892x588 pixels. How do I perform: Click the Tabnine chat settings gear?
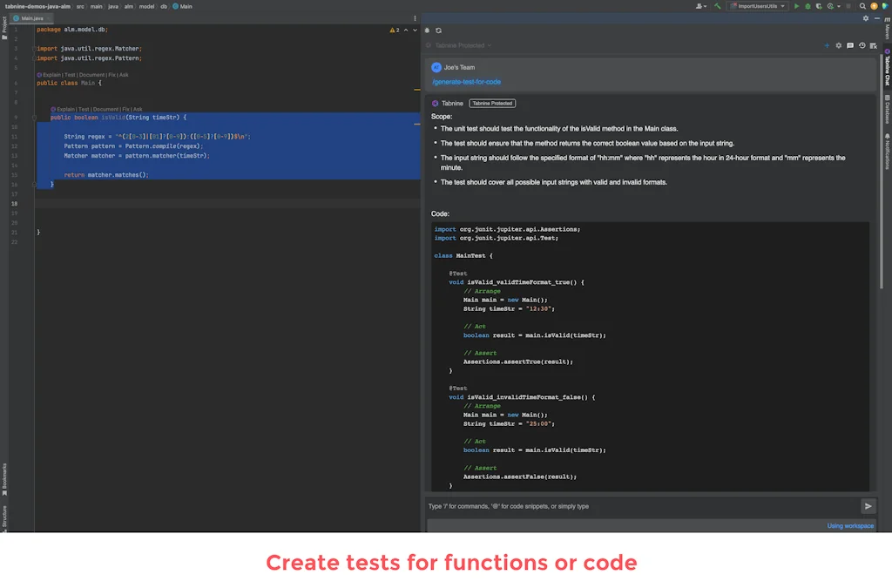pos(838,45)
